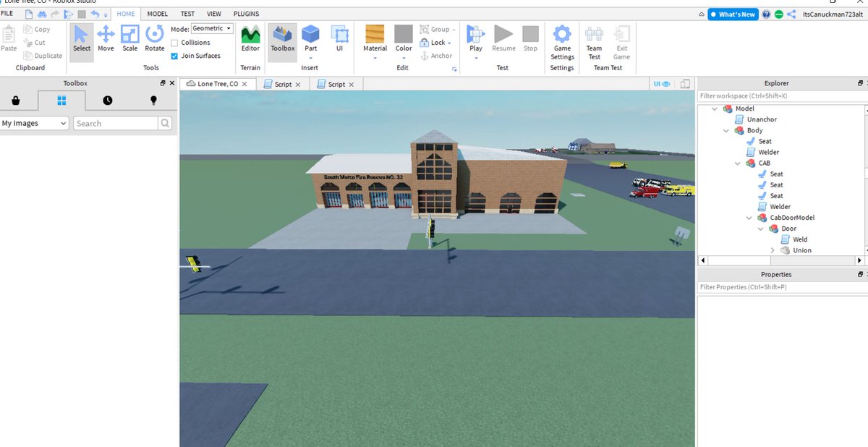Click the Anchor tool

[x=436, y=56]
